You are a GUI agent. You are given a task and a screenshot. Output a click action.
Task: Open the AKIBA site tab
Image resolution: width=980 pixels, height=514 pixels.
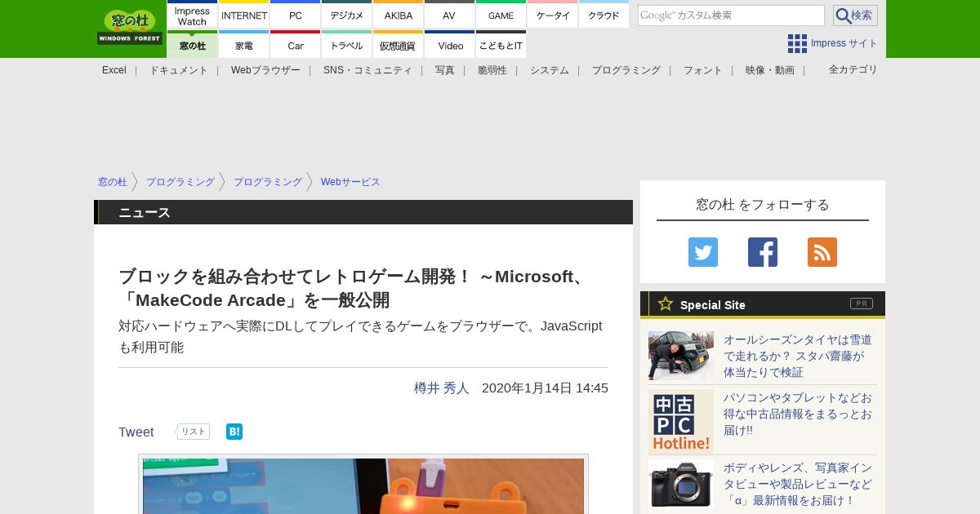[399, 16]
